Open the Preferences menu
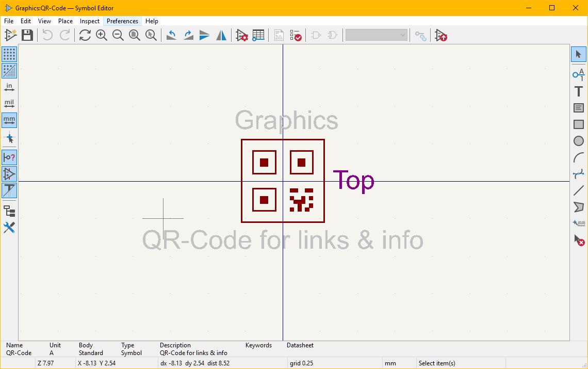 [122, 21]
